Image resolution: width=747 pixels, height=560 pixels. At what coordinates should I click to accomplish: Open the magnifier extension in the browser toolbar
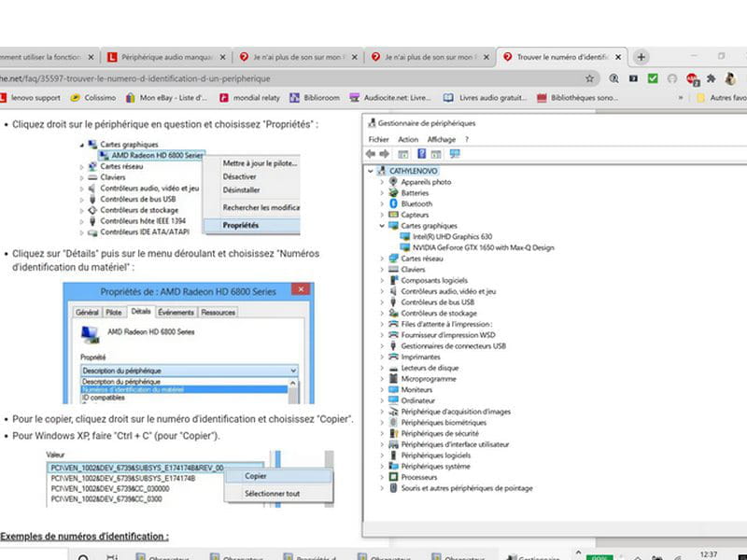(x=613, y=78)
